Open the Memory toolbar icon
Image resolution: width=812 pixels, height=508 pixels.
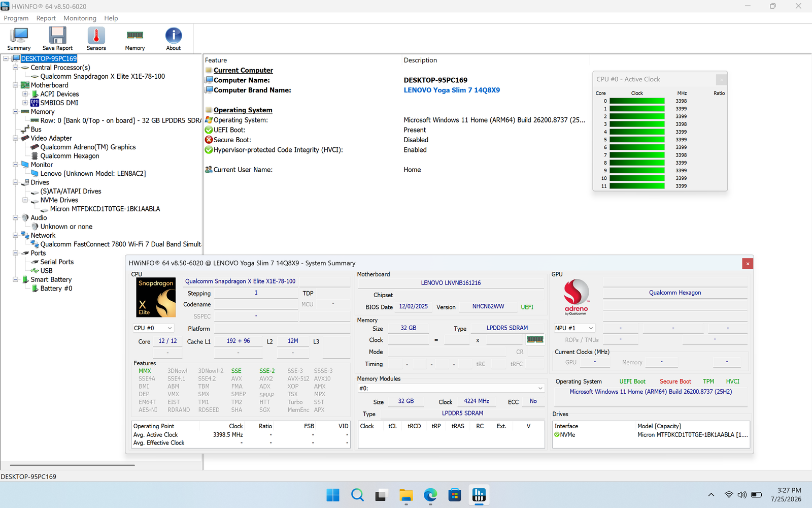point(135,39)
